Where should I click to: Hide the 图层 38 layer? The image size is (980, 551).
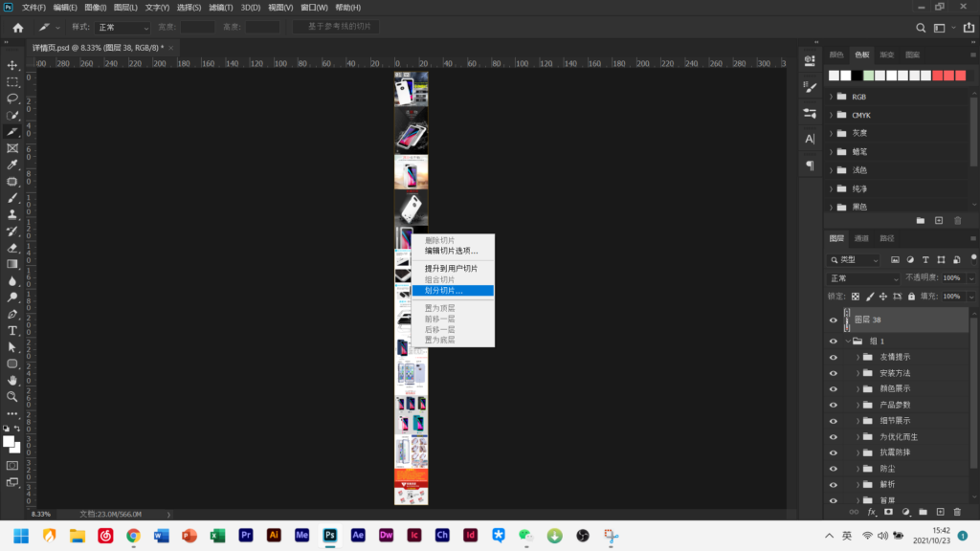(833, 320)
